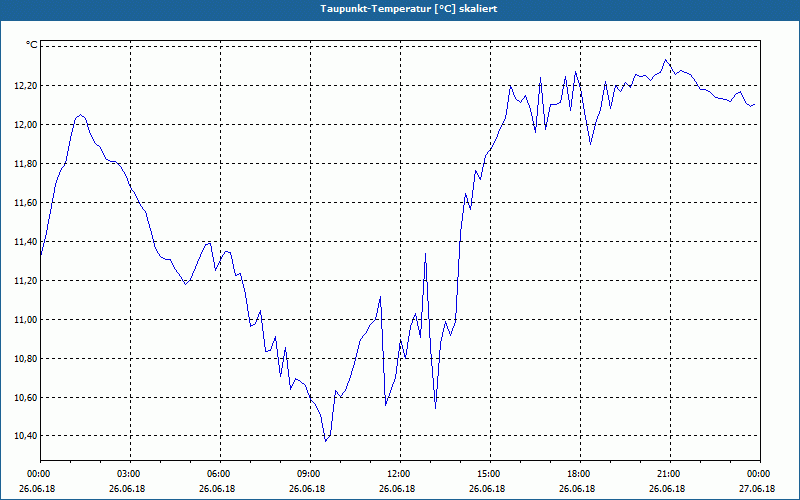Click the early-morning curve peak near 01:20
Viewport: 800px width, 500px height.
click(x=81, y=114)
